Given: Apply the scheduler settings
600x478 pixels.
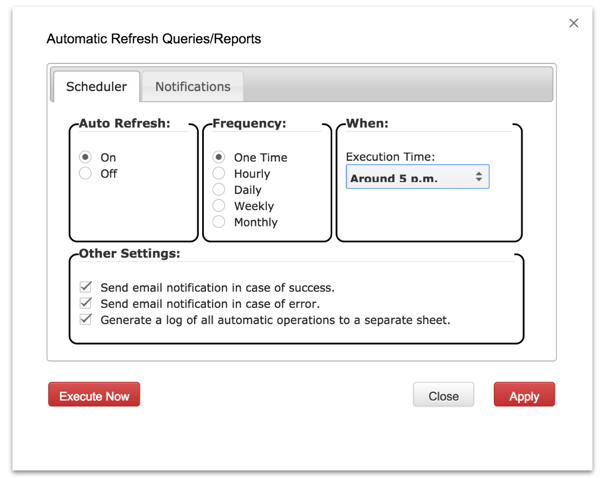Looking at the screenshot, I should coord(524,395).
